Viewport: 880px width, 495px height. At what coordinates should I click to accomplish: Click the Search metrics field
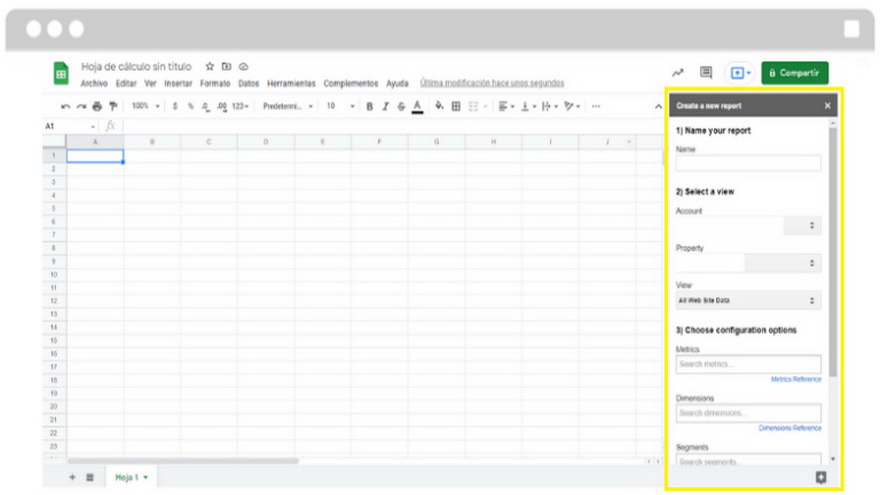point(748,364)
